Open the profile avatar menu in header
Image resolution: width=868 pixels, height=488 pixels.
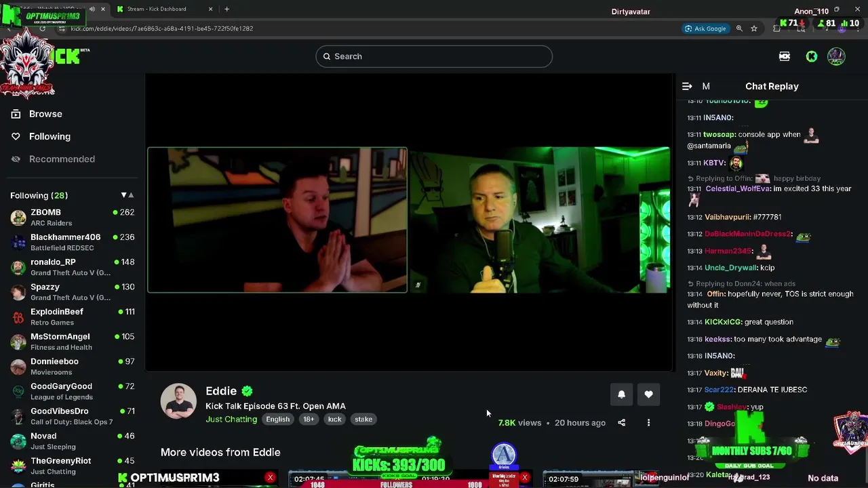[836, 56]
